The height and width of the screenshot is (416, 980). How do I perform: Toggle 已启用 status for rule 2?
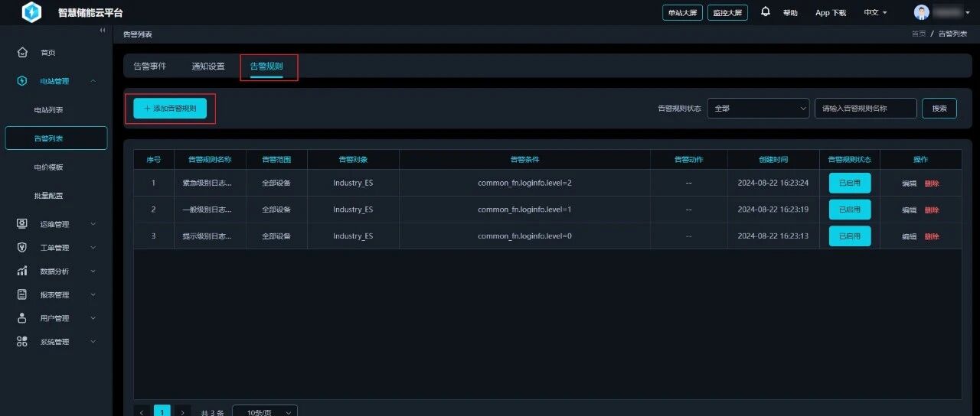(x=850, y=210)
